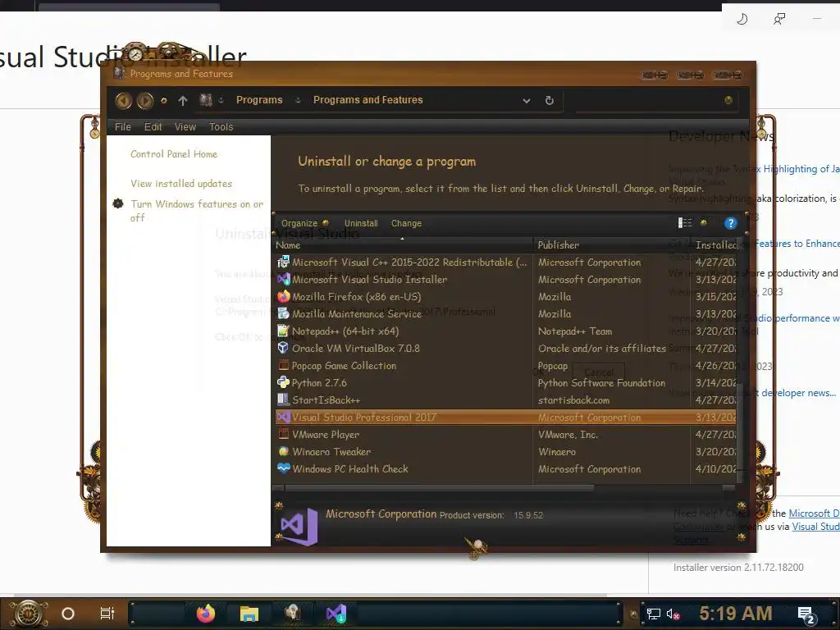Open the recent locations dropdown beside the Forward arrow
This screenshot has width=840, height=630.
click(164, 100)
